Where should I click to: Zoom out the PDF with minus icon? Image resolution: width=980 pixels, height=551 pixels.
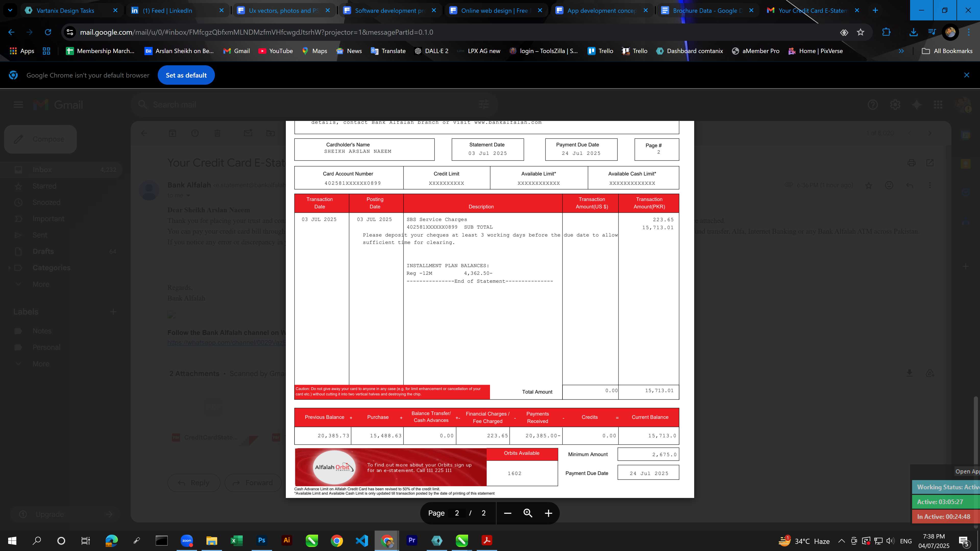[508, 513]
